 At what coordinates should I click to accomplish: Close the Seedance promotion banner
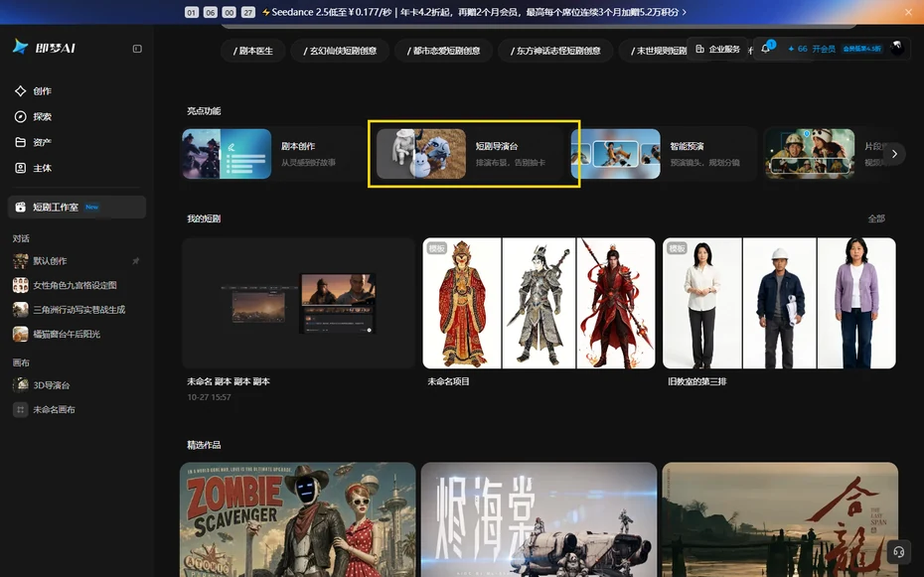click(909, 12)
